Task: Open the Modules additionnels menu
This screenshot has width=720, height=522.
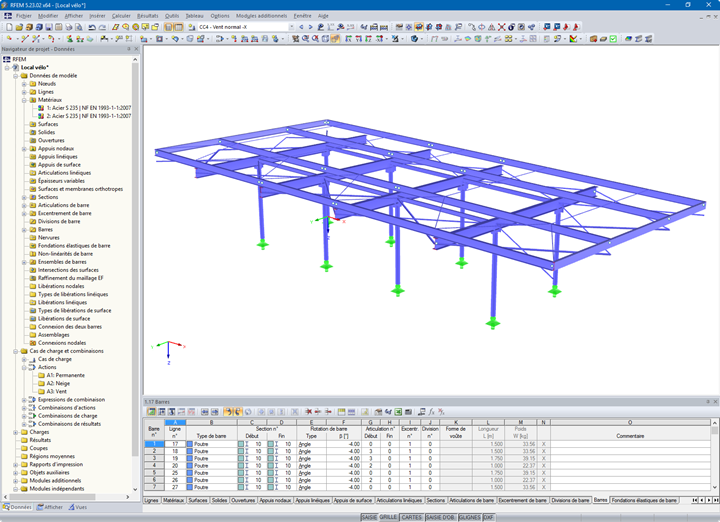Action: [x=261, y=16]
